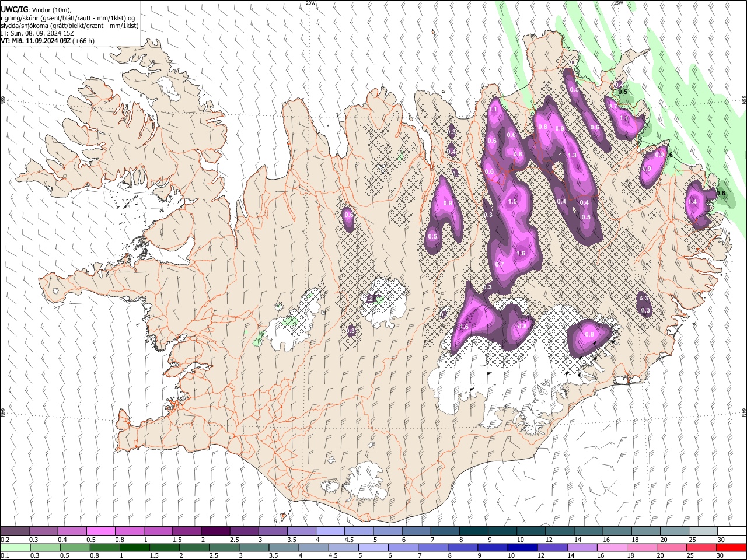Click the dark teal 8 swatch in upper legend
Image resolution: width=747 pixels, height=560 pixels.
(x=473, y=531)
